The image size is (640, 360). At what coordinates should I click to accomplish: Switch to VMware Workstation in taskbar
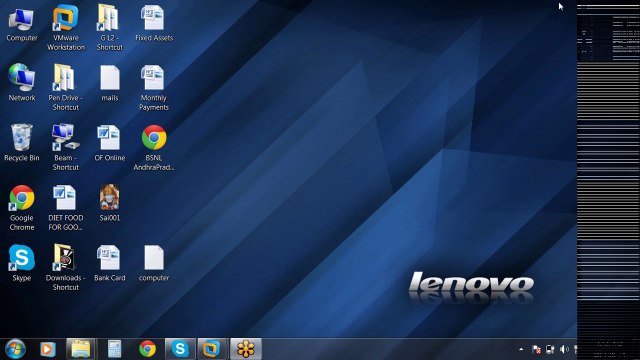tap(211, 349)
